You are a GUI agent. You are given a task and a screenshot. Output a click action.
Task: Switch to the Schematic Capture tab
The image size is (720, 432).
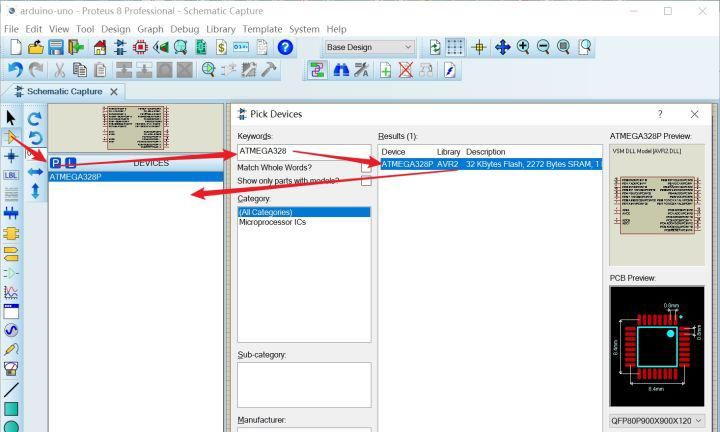click(64, 91)
